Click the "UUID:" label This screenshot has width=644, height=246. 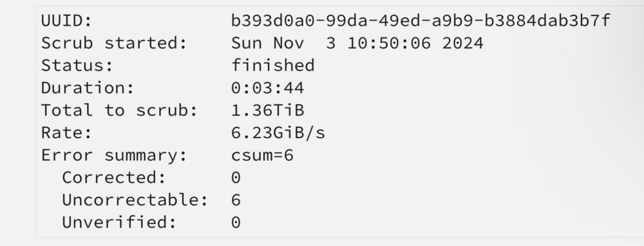pos(67,21)
